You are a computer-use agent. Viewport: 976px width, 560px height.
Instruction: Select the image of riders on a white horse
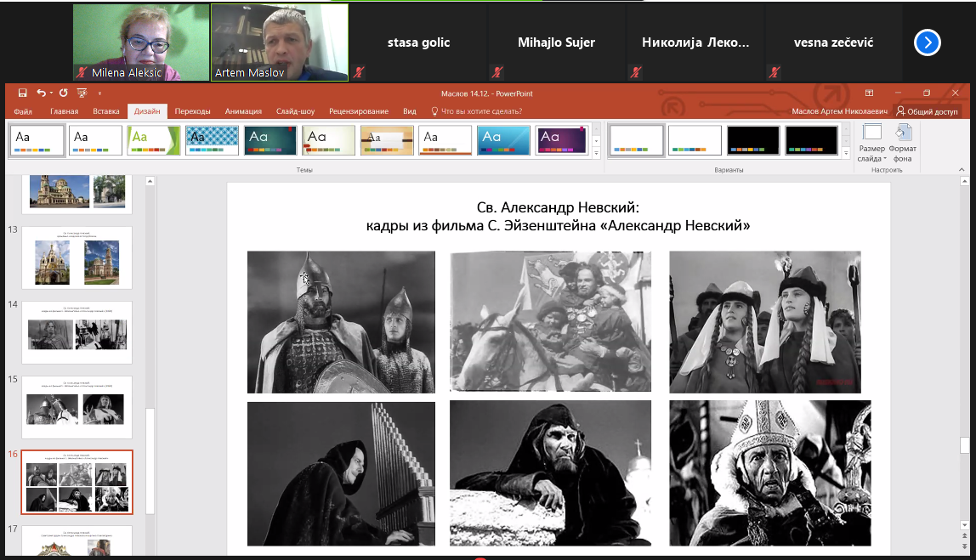[x=551, y=322]
